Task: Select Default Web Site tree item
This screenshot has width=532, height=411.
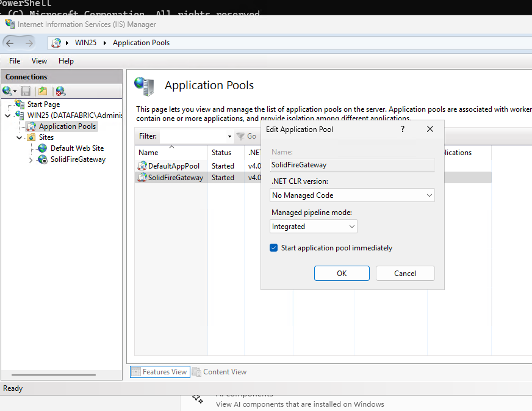Action: pos(77,148)
